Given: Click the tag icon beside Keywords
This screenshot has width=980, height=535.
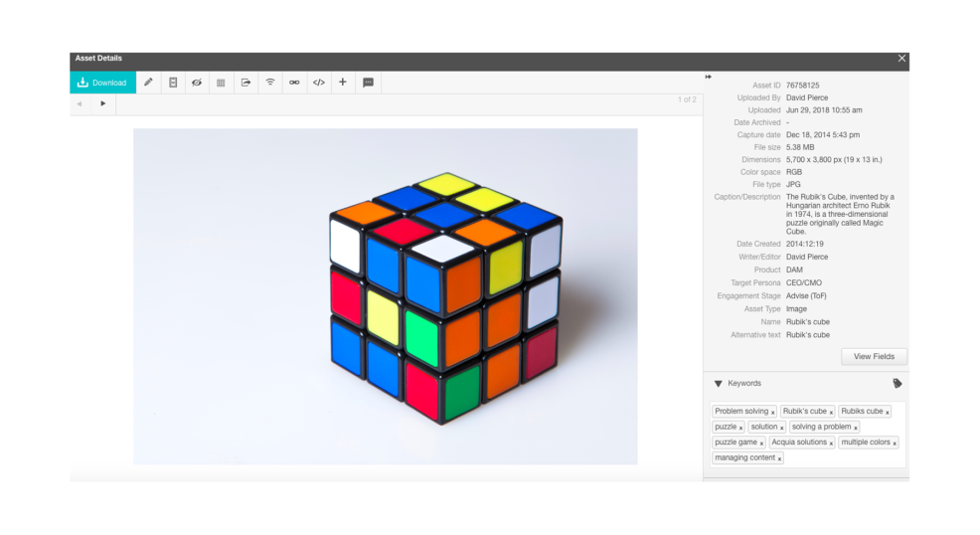Looking at the screenshot, I should [x=897, y=384].
